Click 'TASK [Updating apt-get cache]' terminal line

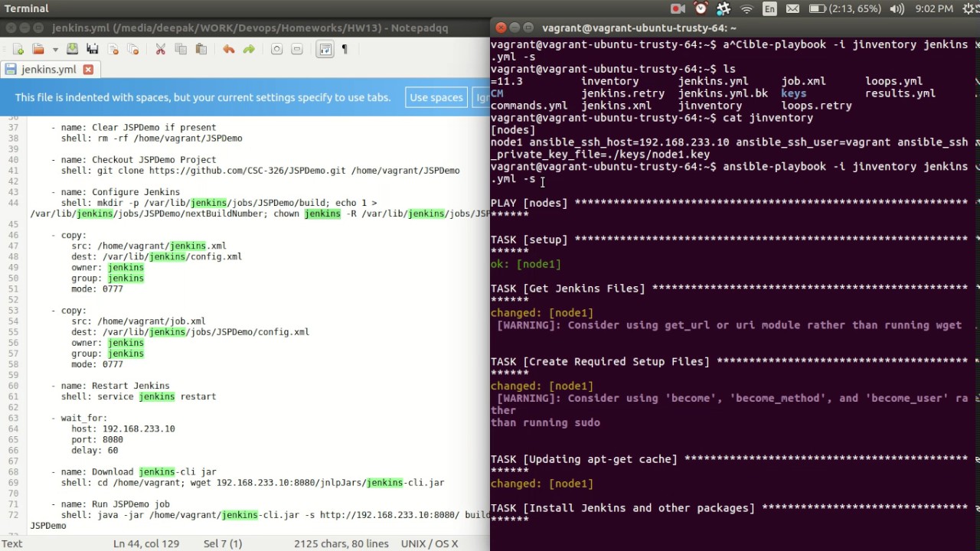pos(584,459)
